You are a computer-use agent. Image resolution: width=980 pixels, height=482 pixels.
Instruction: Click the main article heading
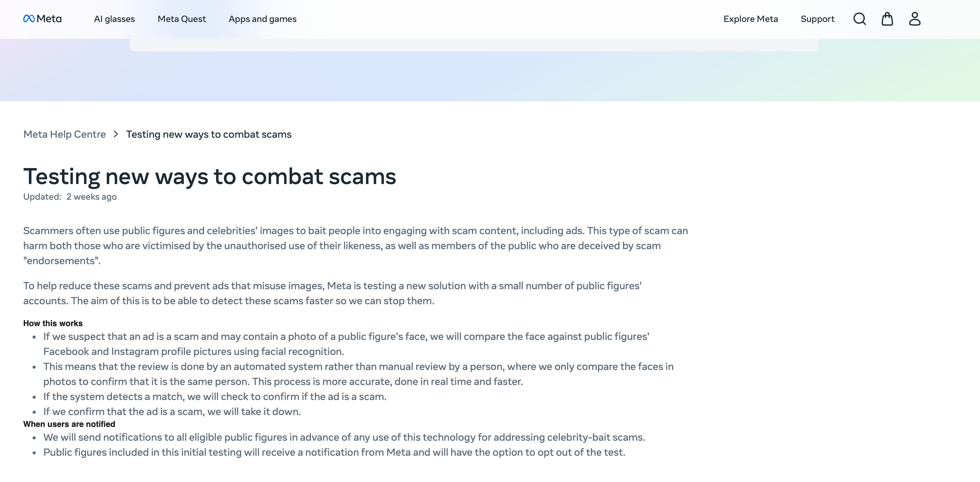209,177
